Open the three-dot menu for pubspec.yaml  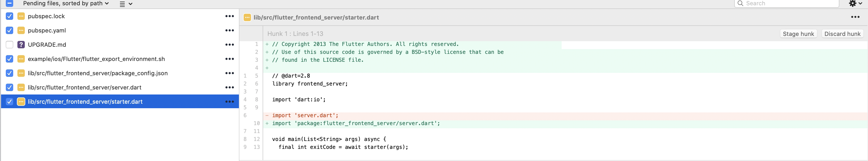(229, 30)
